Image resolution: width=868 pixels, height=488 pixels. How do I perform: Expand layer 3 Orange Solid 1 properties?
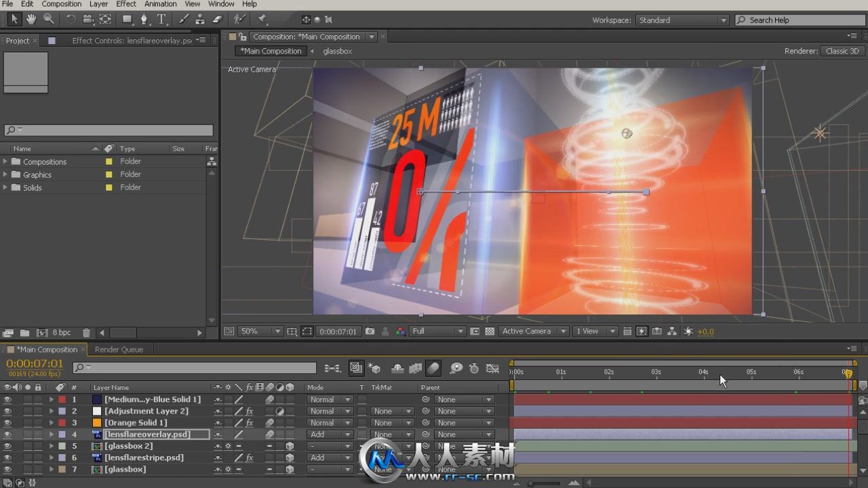pos(51,423)
